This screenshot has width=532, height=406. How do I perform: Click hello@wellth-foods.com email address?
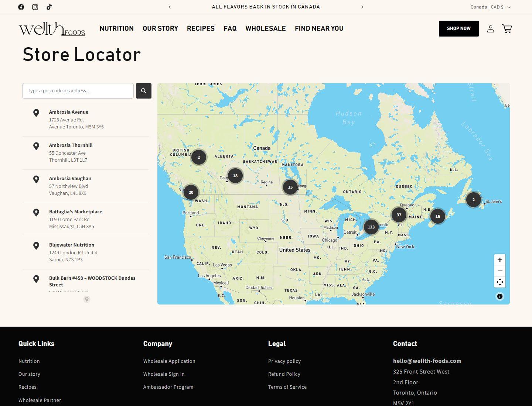click(x=427, y=361)
